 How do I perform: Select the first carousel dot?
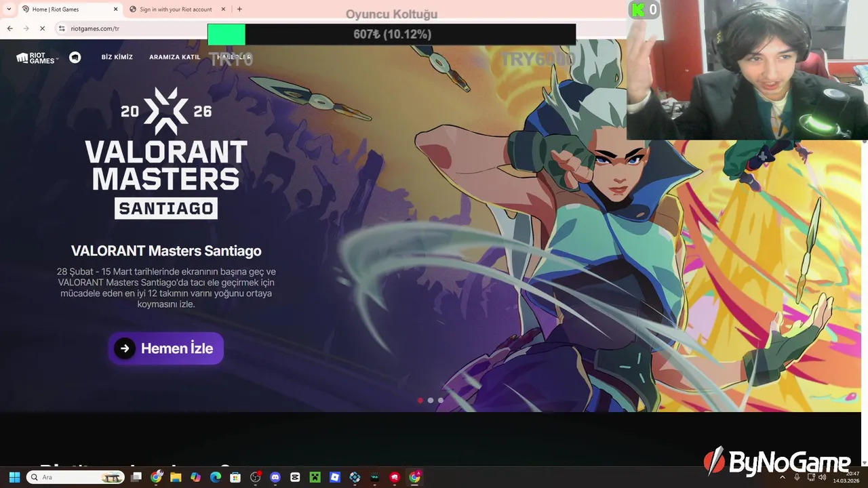point(420,401)
